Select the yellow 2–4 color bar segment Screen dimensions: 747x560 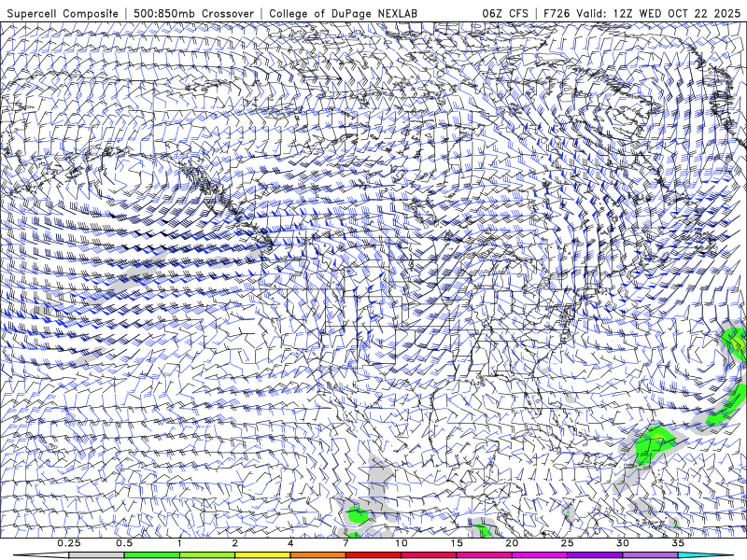pos(262,555)
